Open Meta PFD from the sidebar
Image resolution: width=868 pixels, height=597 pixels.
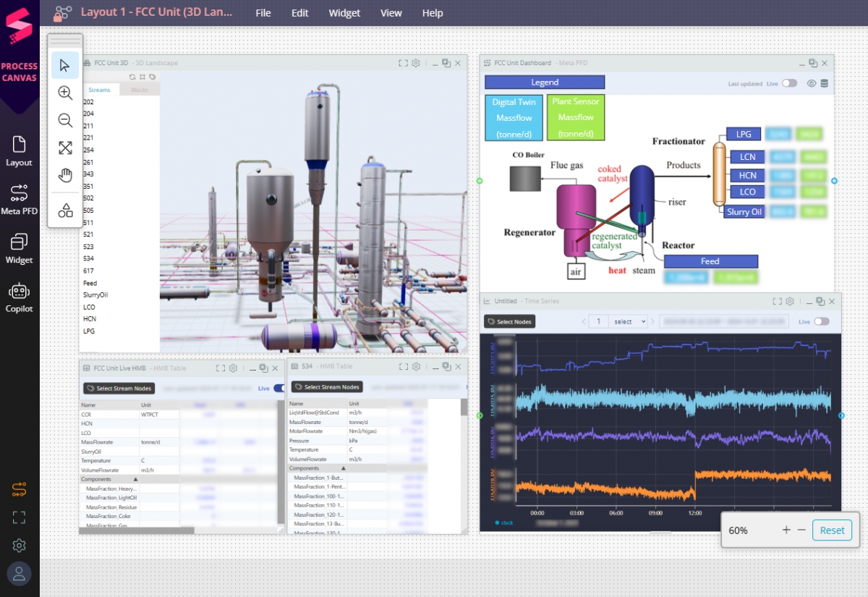(x=20, y=200)
